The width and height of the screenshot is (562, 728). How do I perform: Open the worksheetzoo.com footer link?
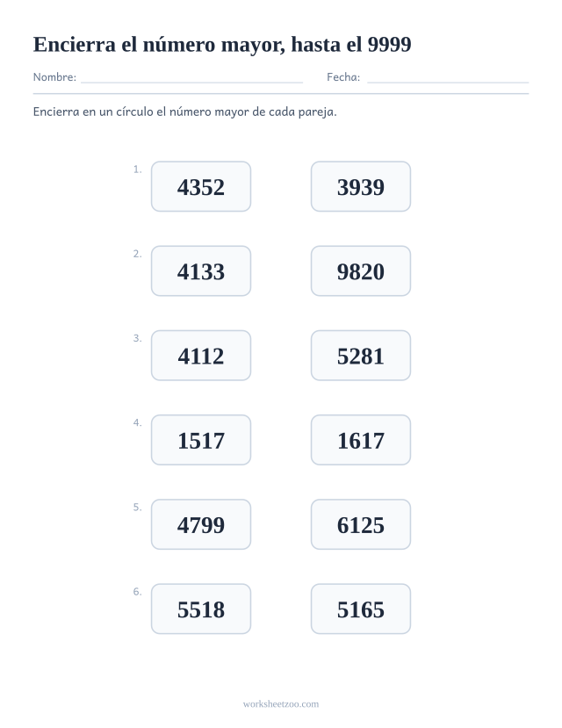pyautogui.click(x=281, y=704)
